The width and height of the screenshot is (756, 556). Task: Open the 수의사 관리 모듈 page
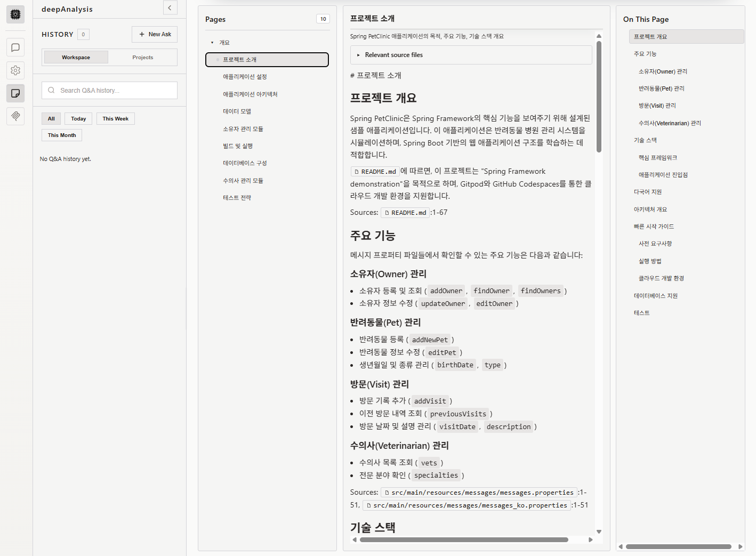(243, 181)
